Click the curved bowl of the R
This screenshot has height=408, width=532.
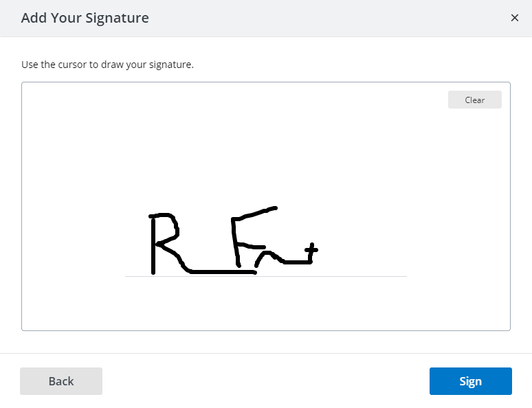pos(175,225)
